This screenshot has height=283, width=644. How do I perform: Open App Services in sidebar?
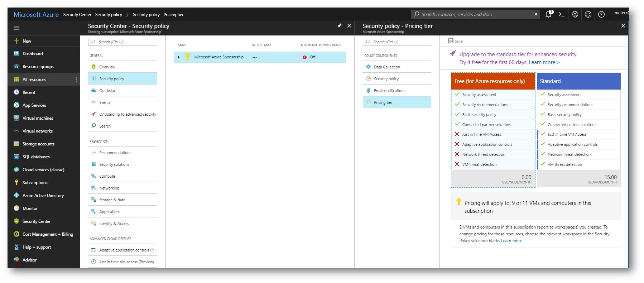click(44, 105)
